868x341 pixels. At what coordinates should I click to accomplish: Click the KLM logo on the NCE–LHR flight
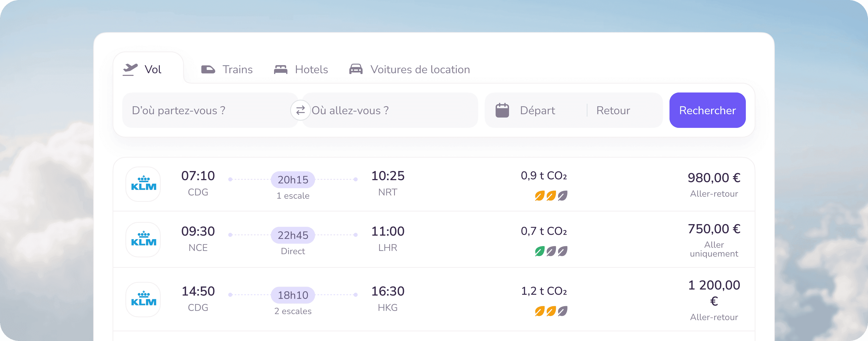pyautogui.click(x=144, y=239)
